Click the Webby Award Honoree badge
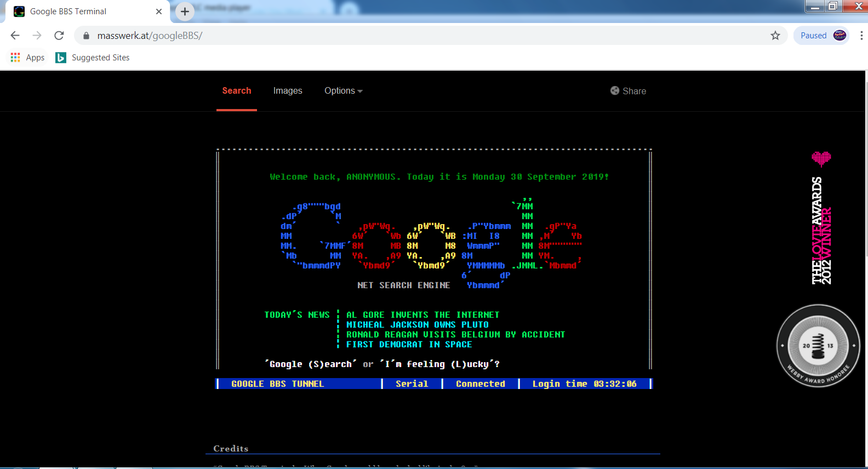The height and width of the screenshot is (469, 868). (818, 346)
